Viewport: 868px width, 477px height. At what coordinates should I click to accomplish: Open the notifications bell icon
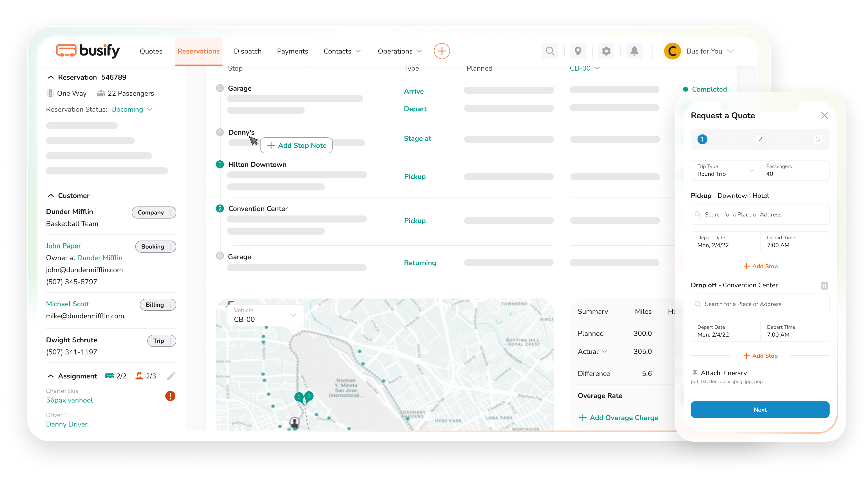coord(634,51)
